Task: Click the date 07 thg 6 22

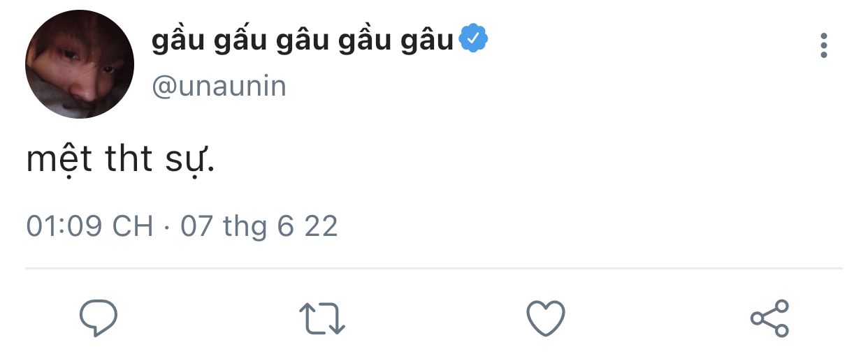Action: (x=259, y=227)
